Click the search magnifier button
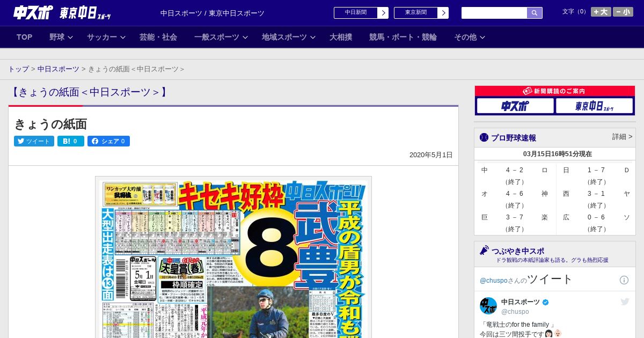Image resolution: width=644 pixels, height=338 pixels. coord(535,13)
